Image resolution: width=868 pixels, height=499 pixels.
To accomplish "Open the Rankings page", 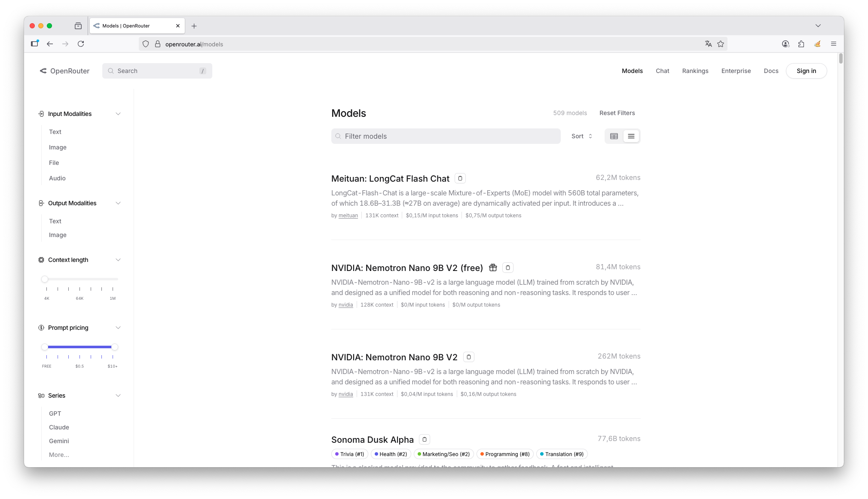I will [x=695, y=71].
